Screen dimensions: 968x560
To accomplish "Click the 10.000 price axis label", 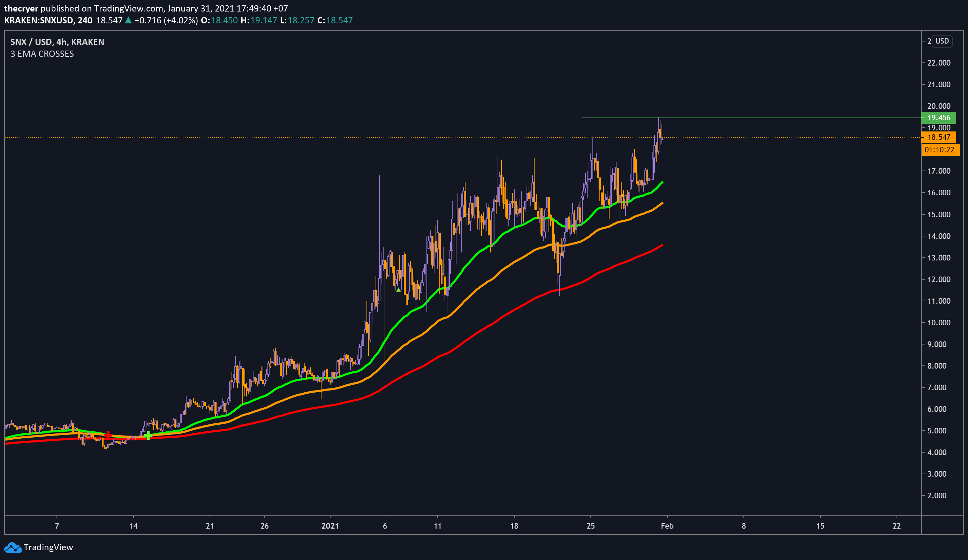I will [x=939, y=323].
